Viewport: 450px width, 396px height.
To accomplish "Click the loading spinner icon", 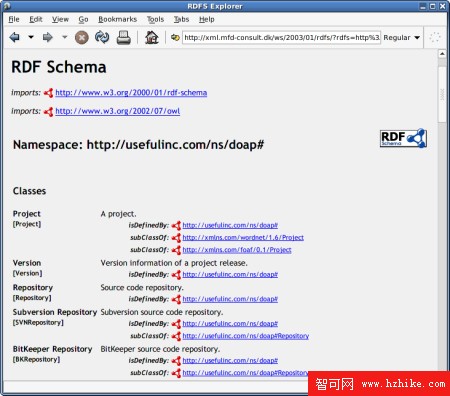I will click(x=435, y=37).
